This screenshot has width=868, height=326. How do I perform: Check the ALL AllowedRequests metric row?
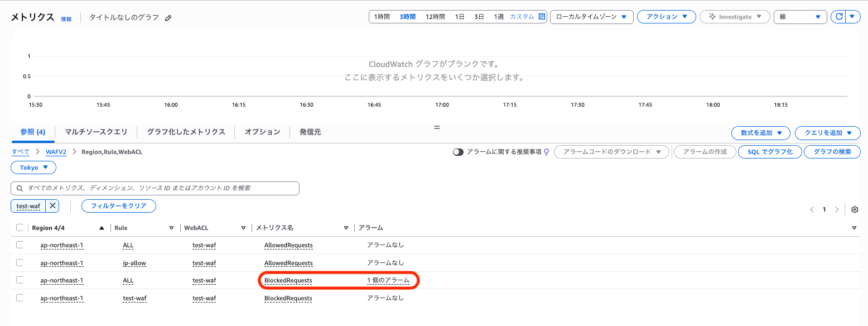pyautogui.click(x=20, y=244)
